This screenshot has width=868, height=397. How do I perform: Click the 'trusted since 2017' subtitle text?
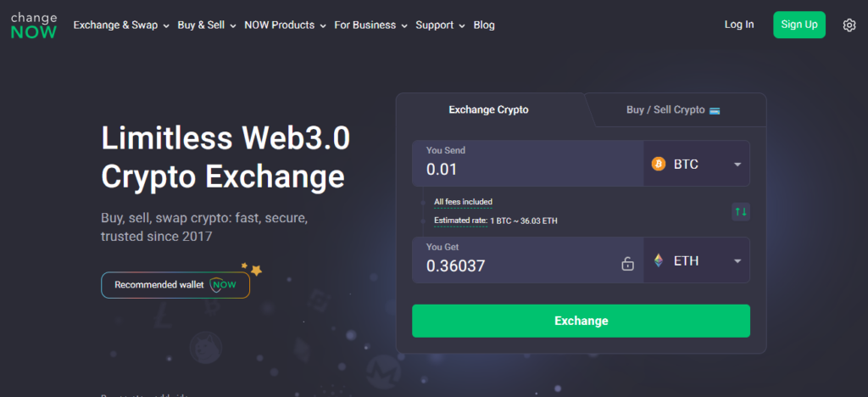tap(157, 237)
